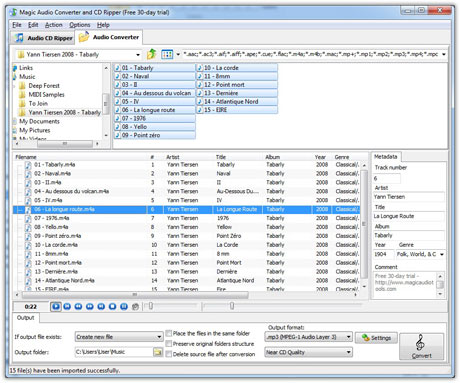Click the Play playback button
460x383 pixels.
(56, 306)
